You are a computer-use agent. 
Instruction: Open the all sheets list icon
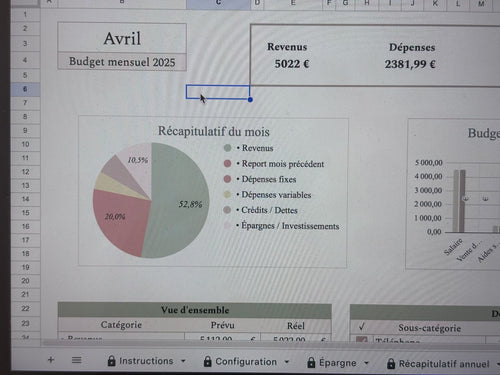point(77,360)
